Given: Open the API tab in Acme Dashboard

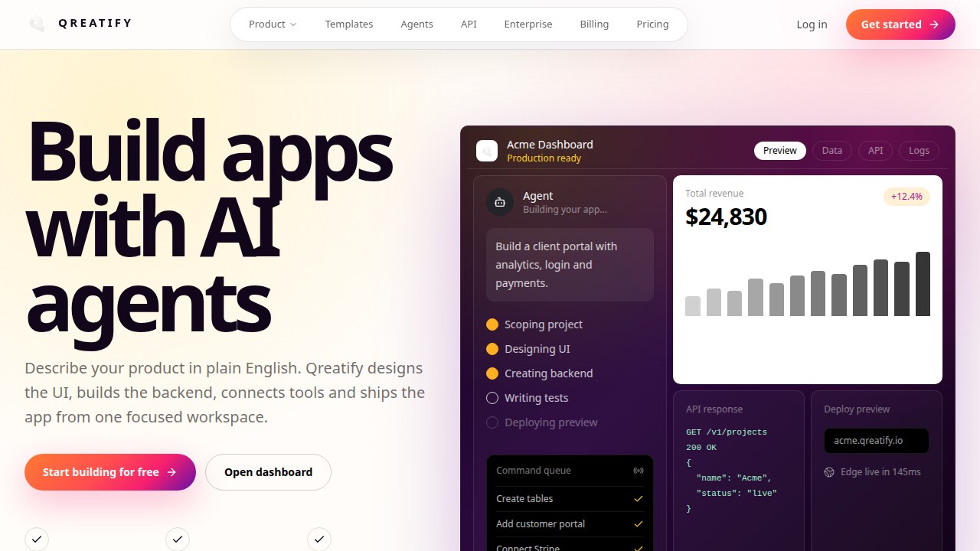Looking at the screenshot, I should pyautogui.click(x=875, y=151).
